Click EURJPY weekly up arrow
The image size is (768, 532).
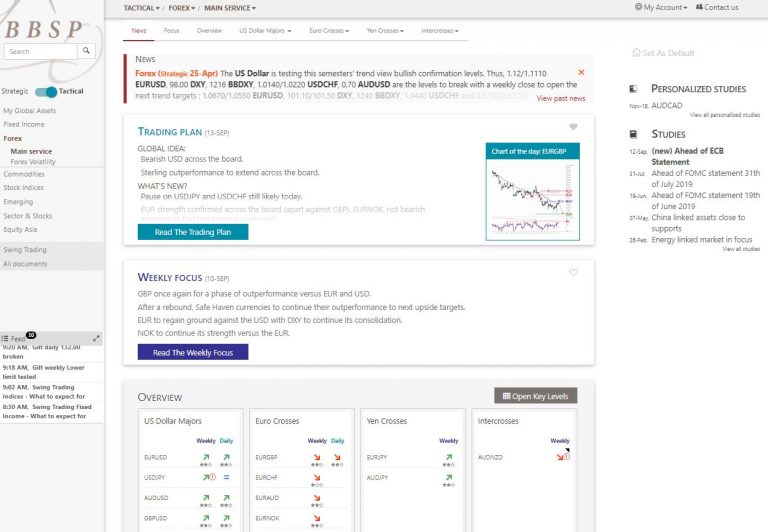(449, 457)
